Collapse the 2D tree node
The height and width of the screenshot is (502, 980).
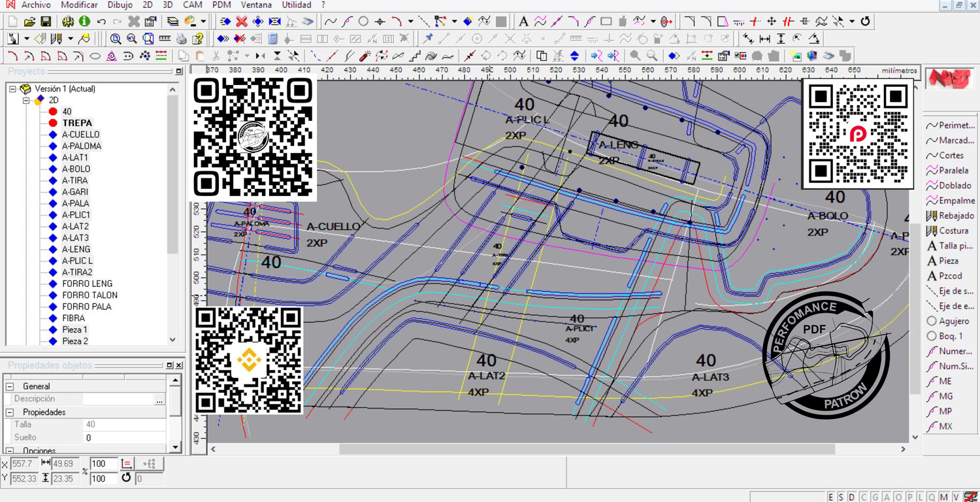tap(26, 101)
